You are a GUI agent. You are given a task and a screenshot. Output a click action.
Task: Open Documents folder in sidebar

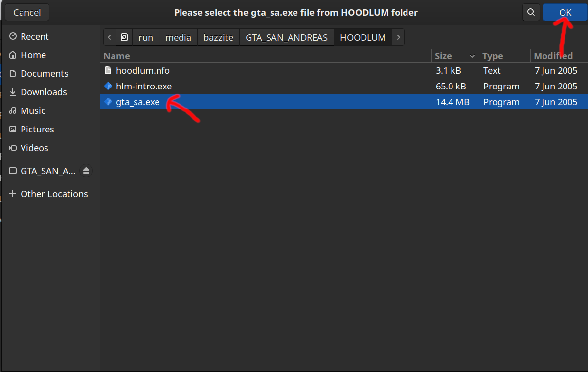51,73
